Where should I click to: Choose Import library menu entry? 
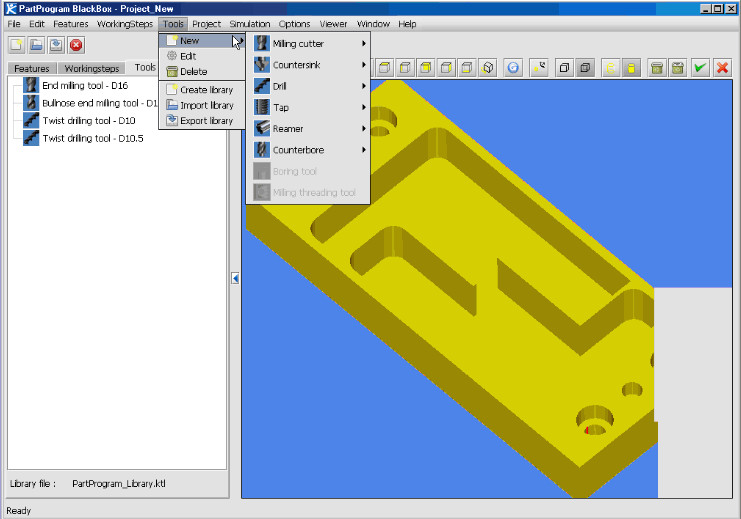click(x=202, y=105)
